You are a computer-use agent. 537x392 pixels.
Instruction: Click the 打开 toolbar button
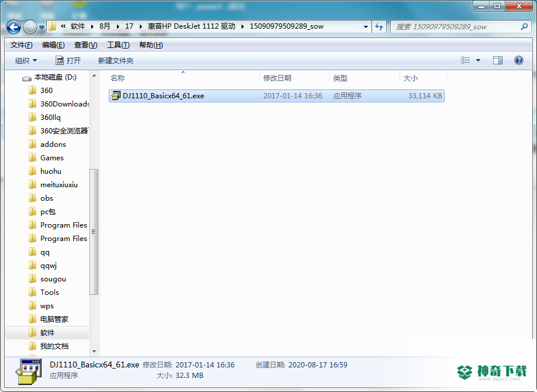point(68,61)
